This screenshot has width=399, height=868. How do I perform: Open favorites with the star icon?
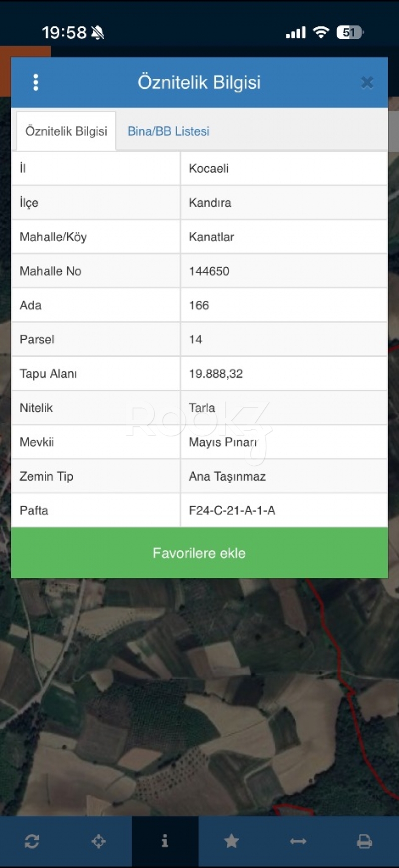click(231, 842)
